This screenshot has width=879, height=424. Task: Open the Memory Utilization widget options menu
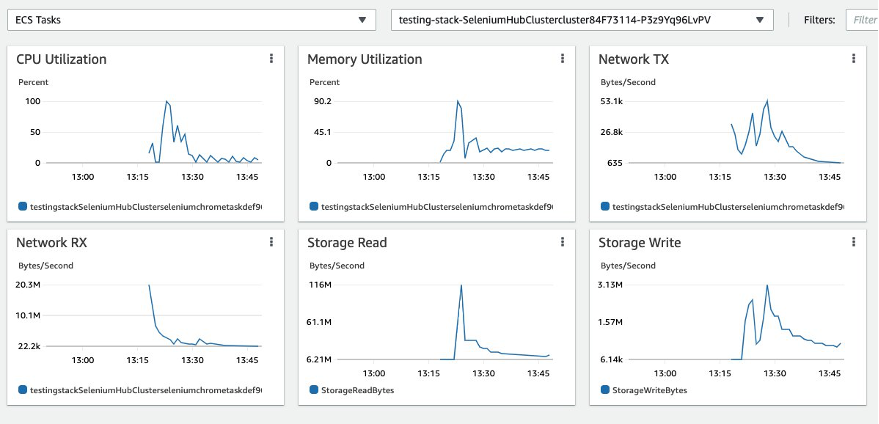tap(562, 58)
